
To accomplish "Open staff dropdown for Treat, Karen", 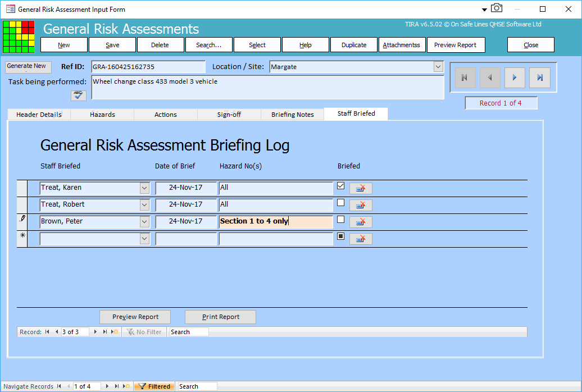I will tap(144, 188).
